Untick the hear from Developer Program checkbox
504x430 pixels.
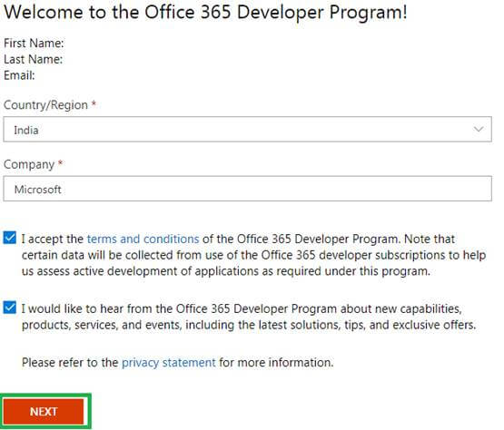coord(10,308)
